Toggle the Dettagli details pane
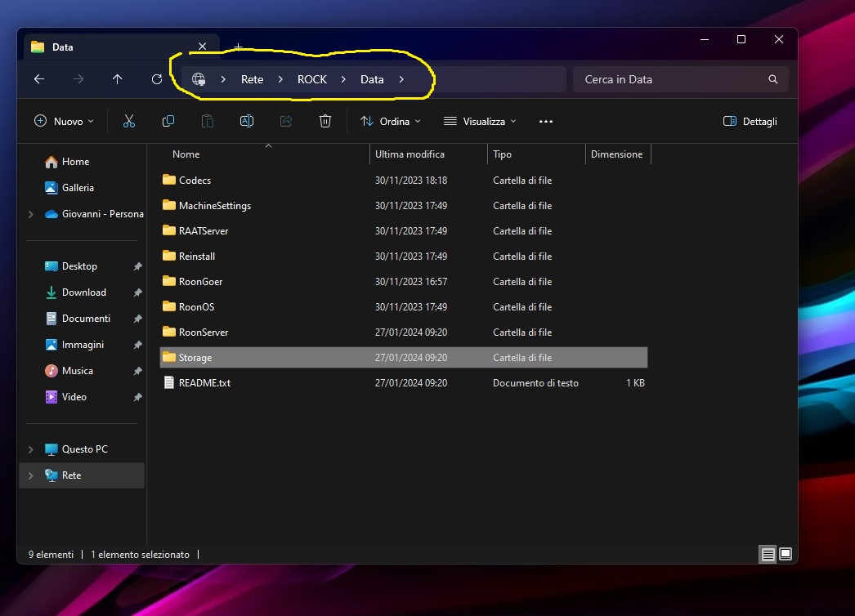Screen dimensions: 855x616 tap(750, 121)
